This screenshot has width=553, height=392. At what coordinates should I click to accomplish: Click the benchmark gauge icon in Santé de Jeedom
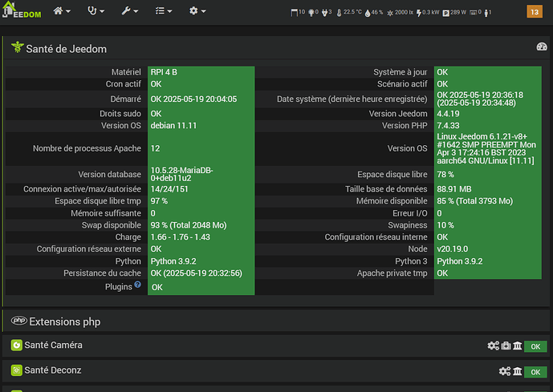coord(541,46)
